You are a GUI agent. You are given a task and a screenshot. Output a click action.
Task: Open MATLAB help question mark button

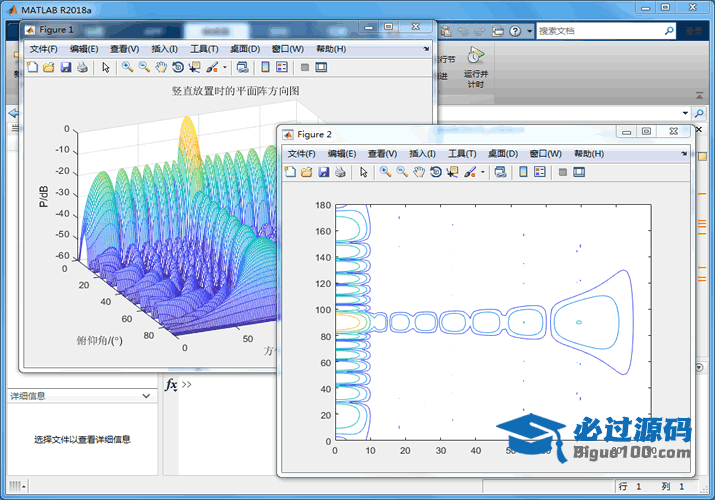[515, 31]
